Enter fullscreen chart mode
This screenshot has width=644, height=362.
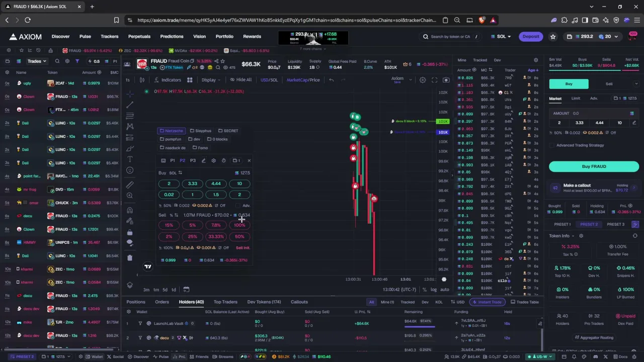click(x=434, y=80)
